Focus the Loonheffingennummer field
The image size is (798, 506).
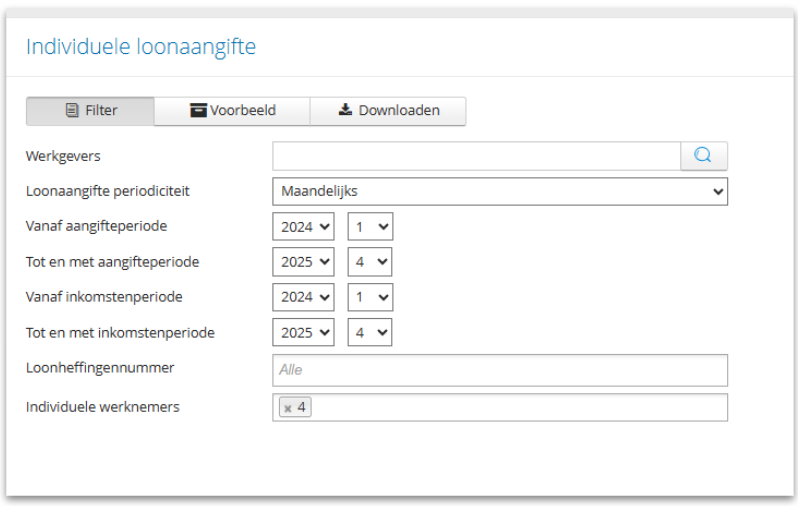(499, 369)
